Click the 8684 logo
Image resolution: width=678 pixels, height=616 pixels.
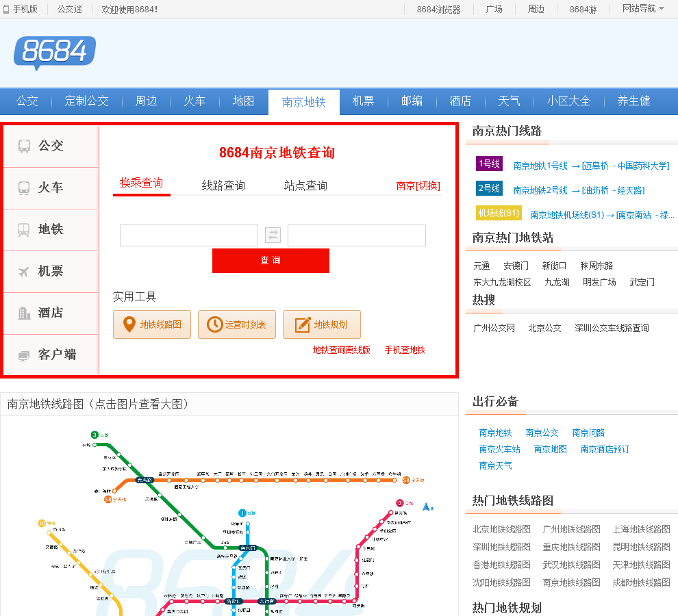point(55,53)
